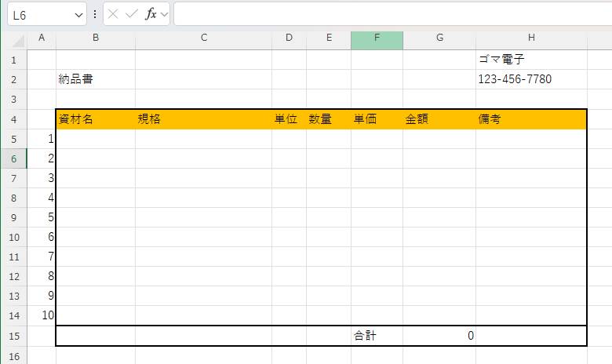
Task: Click the Enter checkmark icon in formula bar
Action: [132, 14]
